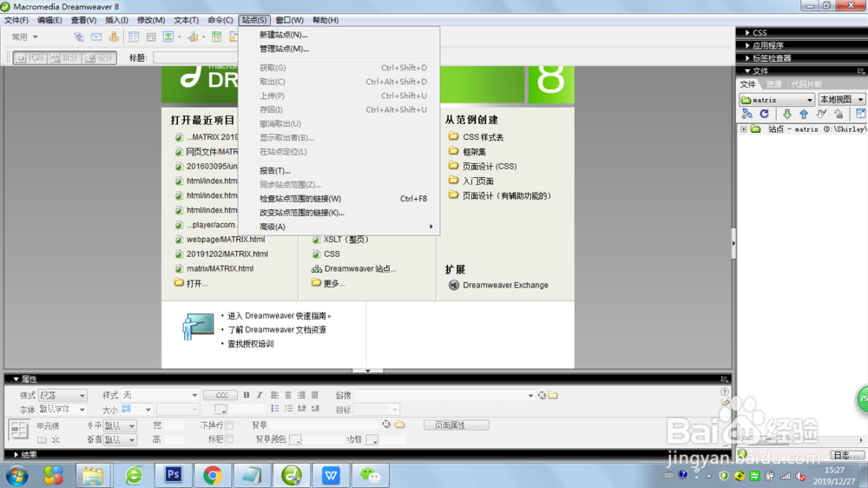This screenshot has height=488, width=868.
Task: Click the ordered list icon in Properties
Action: point(288,409)
